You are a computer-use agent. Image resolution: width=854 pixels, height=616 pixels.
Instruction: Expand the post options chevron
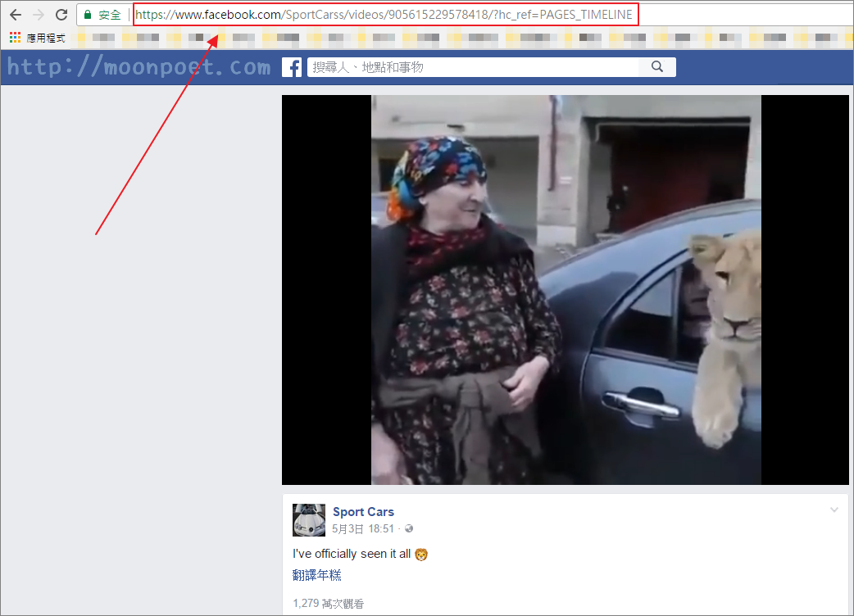[x=834, y=510]
